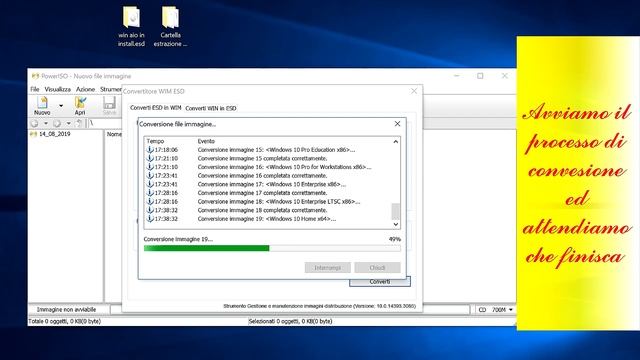640x360 pixels.
Task: Open the Visualizza menu
Action: [x=58, y=89]
